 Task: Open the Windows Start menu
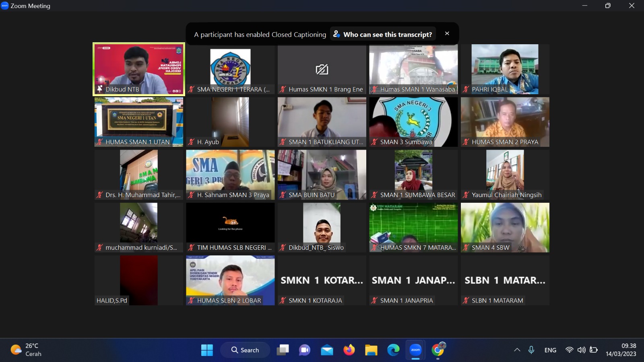pos(207,350)
